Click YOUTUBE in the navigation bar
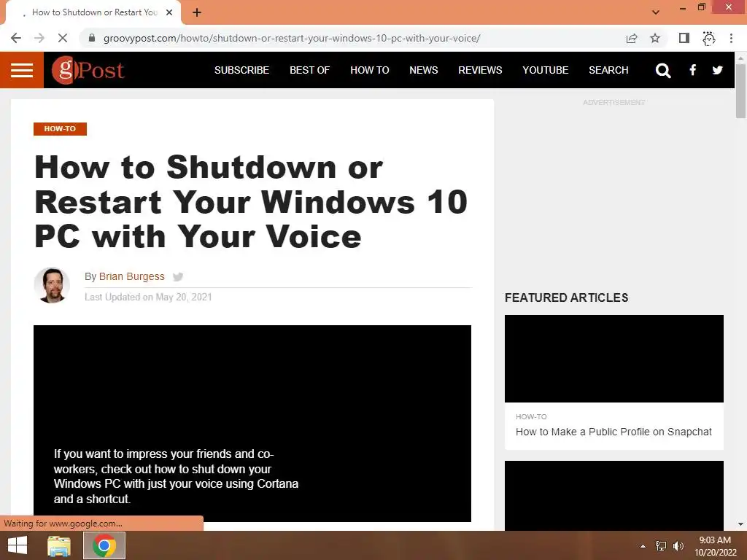This screenshot has width=747, height=560. coord(546,70)
